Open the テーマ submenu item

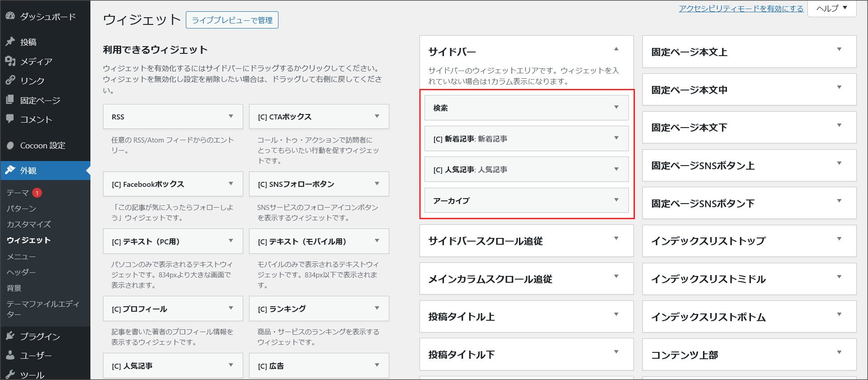click(18, 193)
